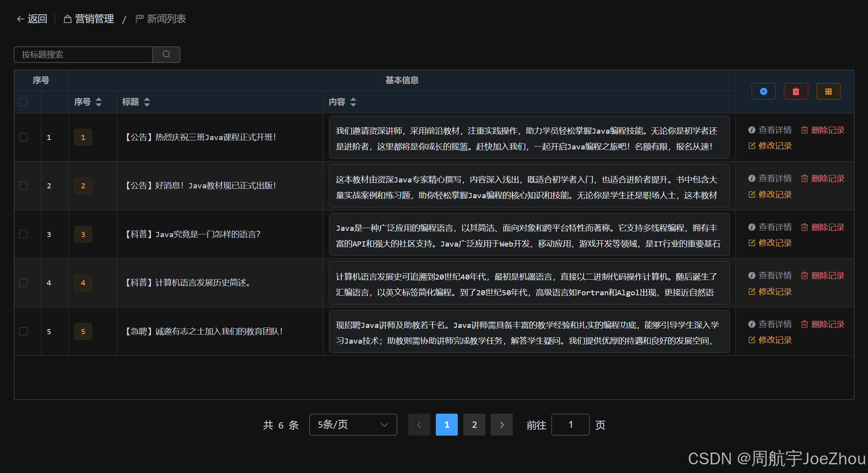Edit the 计算机语言发展历史简述 record

tap(770, 292)
